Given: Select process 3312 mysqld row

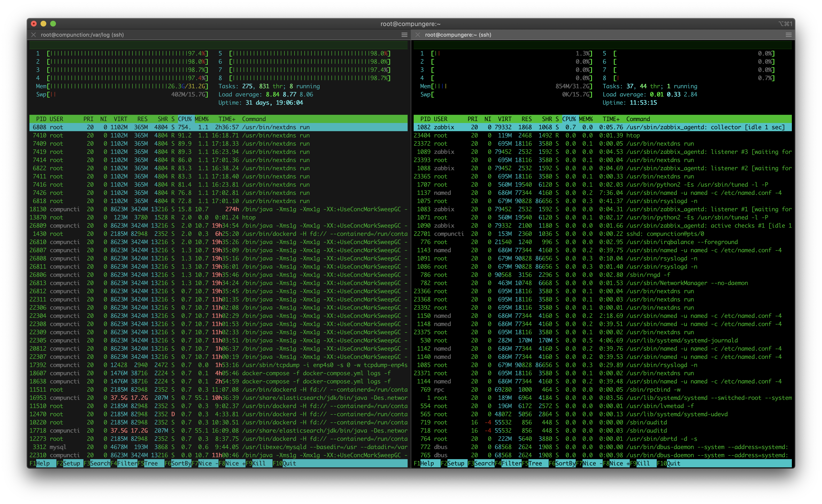Looking at the screenshot, I should tap(219, 447).
